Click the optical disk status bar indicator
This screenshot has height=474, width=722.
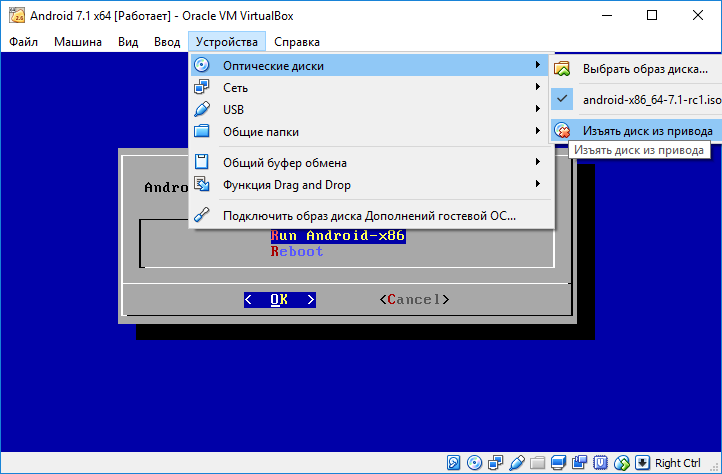click(x=474, y=462)
